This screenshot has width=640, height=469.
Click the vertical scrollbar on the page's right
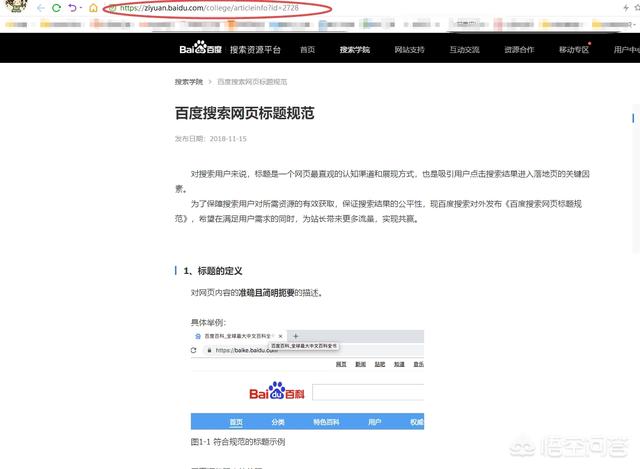coord(636,200)
